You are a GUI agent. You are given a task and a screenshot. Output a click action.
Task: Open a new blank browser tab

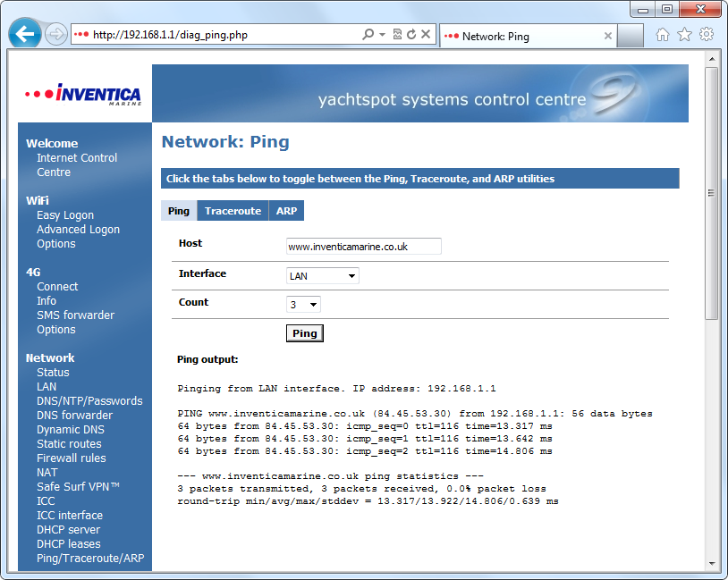point(630,36)
